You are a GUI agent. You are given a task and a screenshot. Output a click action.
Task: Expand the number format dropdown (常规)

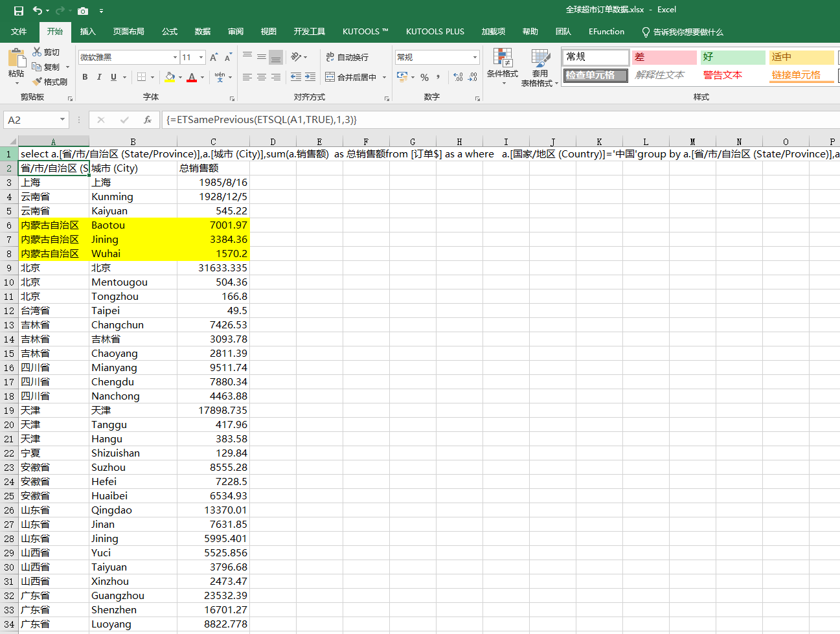click(x=475, y=58)
